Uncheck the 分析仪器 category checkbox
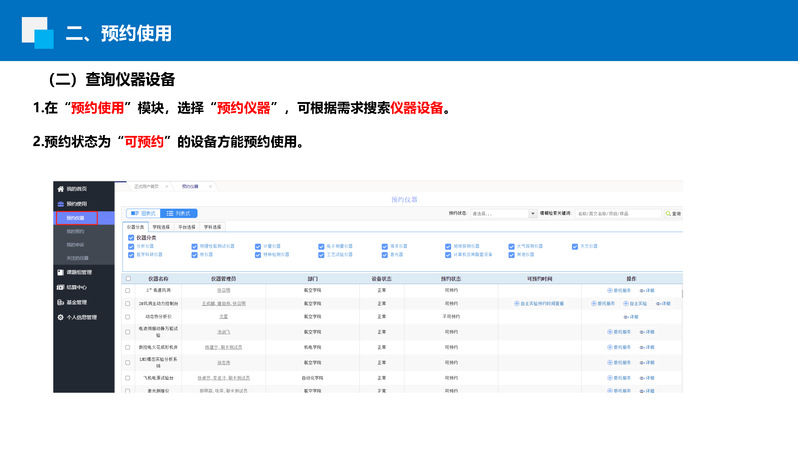Image resolution: width=798 pixels, height=449 pixels. pos(130,246)
